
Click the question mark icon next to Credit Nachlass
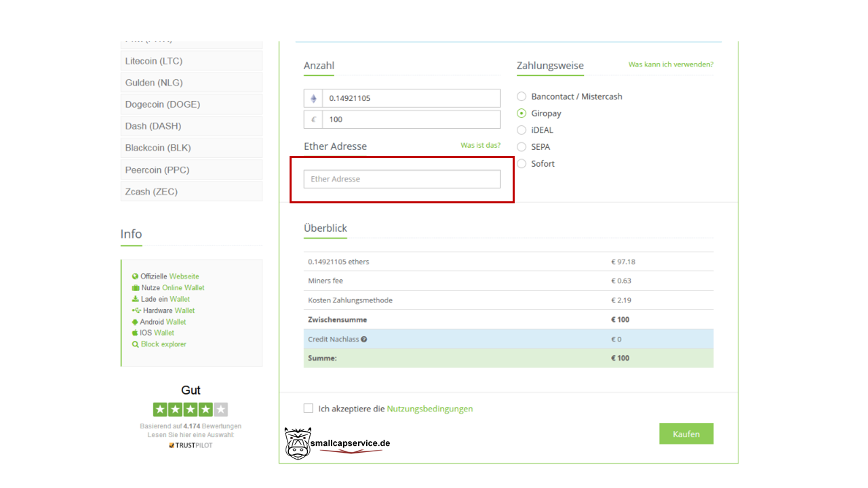point(364,339)
